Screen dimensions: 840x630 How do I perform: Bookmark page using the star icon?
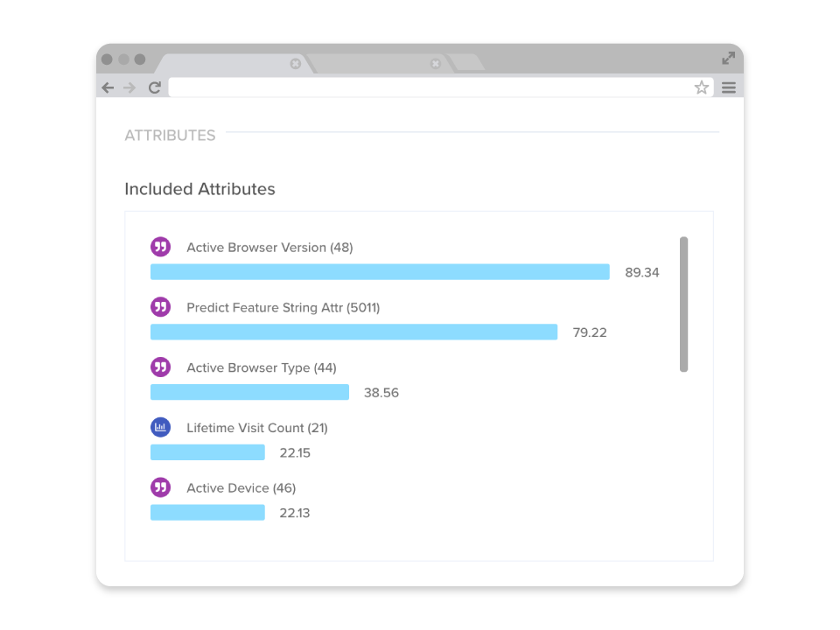701,87
